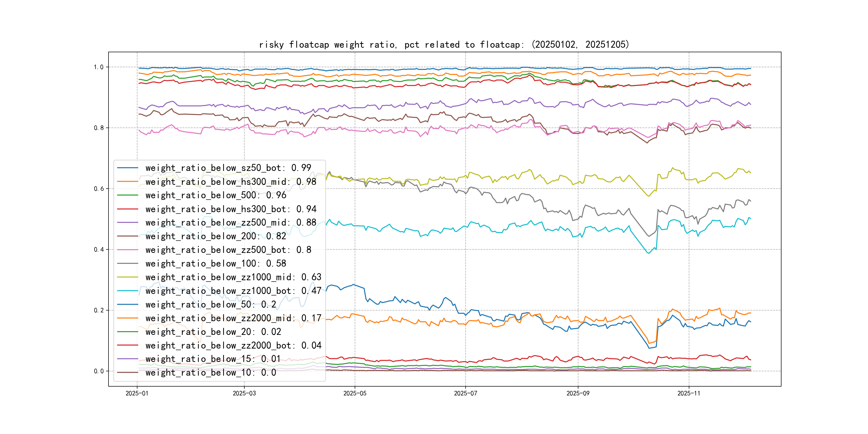Click weight_ratio_below_zz2000_mid legend label

click(x=233, y=318)
